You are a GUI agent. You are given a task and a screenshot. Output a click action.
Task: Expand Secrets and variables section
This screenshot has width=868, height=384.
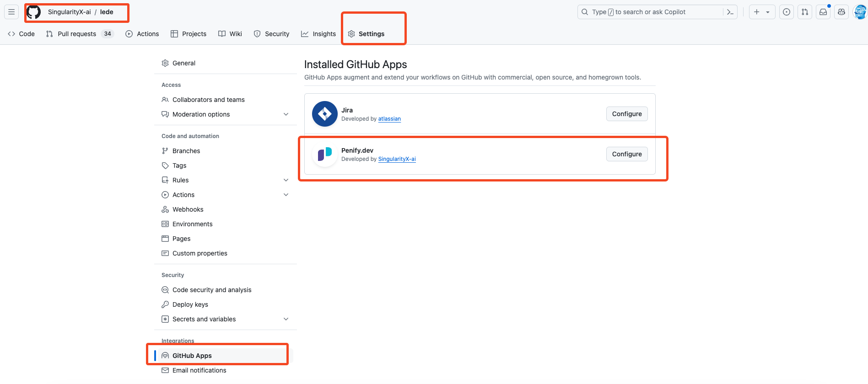coord(286,319)
